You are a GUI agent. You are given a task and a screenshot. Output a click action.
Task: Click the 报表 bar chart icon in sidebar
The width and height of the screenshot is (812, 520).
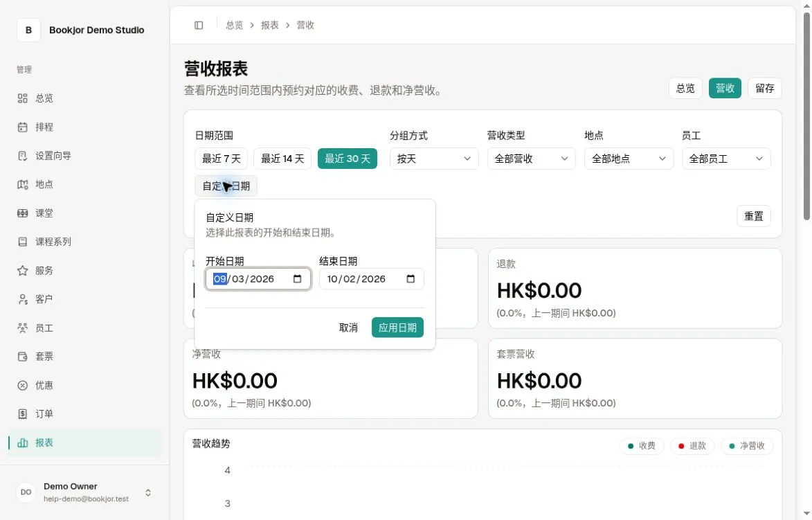22,443
